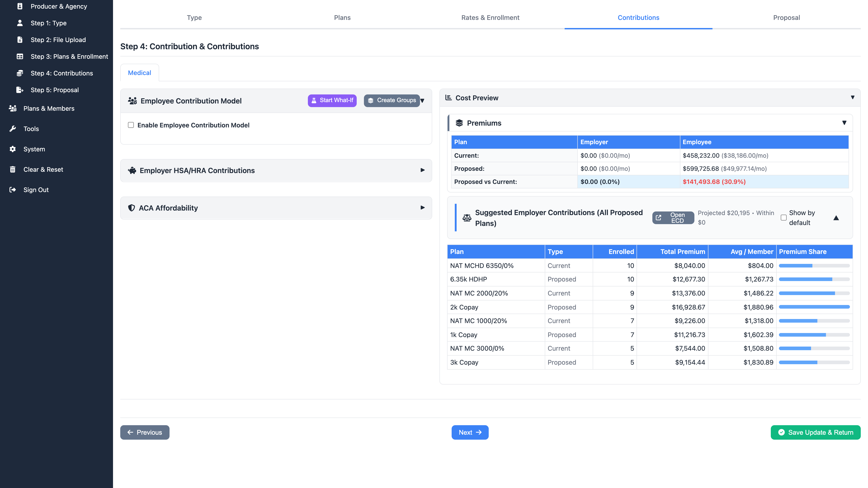The height and width of the screenshot is (488, 868).
Task: Click the Sign Out icon in sidebar
Action: [x=13, y=190]
